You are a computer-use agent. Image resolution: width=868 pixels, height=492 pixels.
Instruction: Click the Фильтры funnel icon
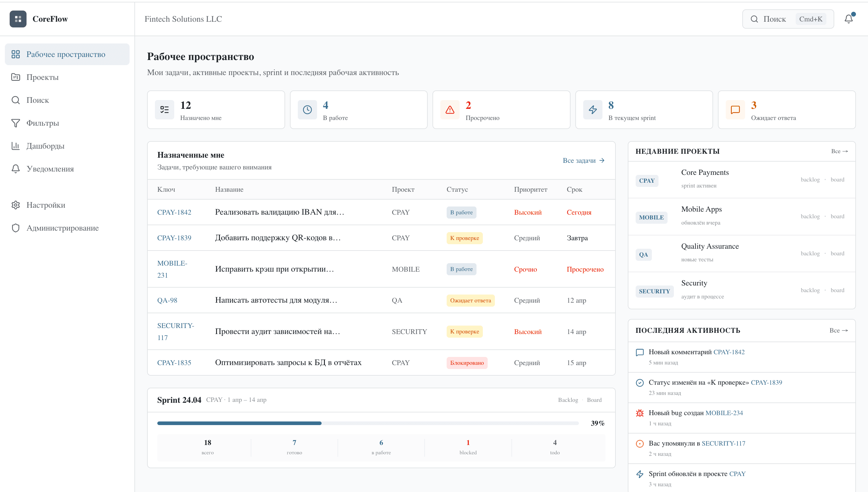16,123
